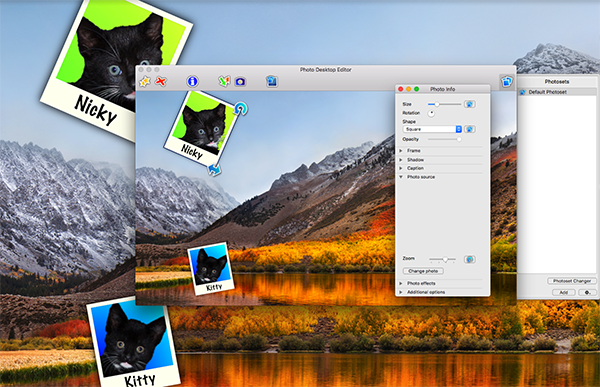Click the large Kitty photo on desktop
600x387 pixels.
(133, 343)
